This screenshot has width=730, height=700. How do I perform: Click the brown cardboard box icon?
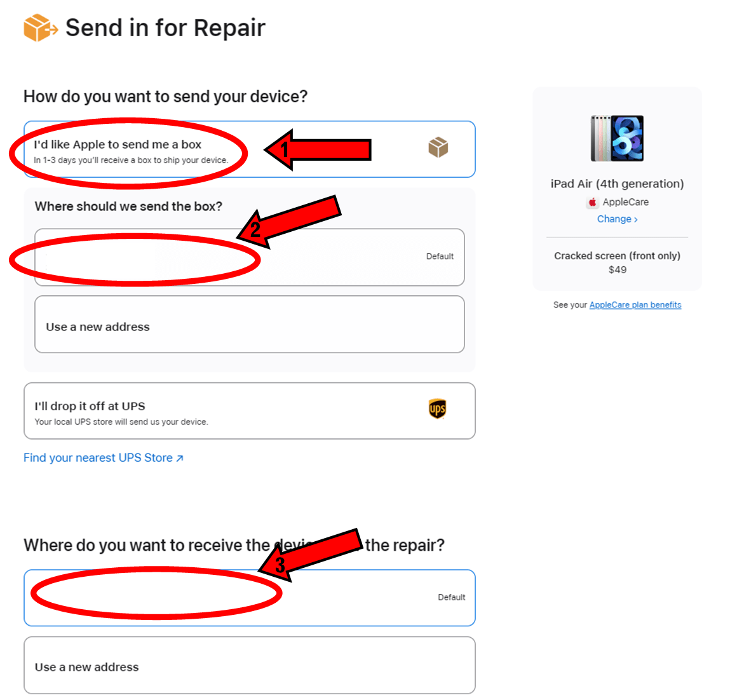coord(438,147)
